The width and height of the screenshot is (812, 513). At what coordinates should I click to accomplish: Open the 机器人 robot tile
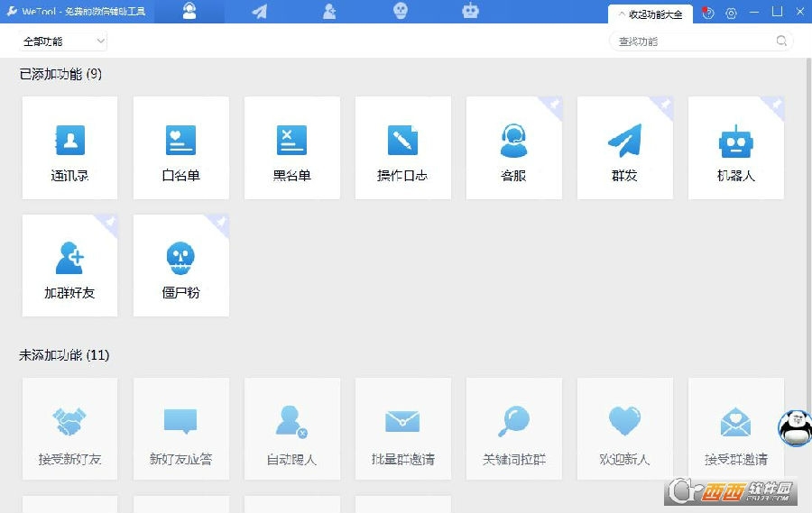click(x=736, y=148)
